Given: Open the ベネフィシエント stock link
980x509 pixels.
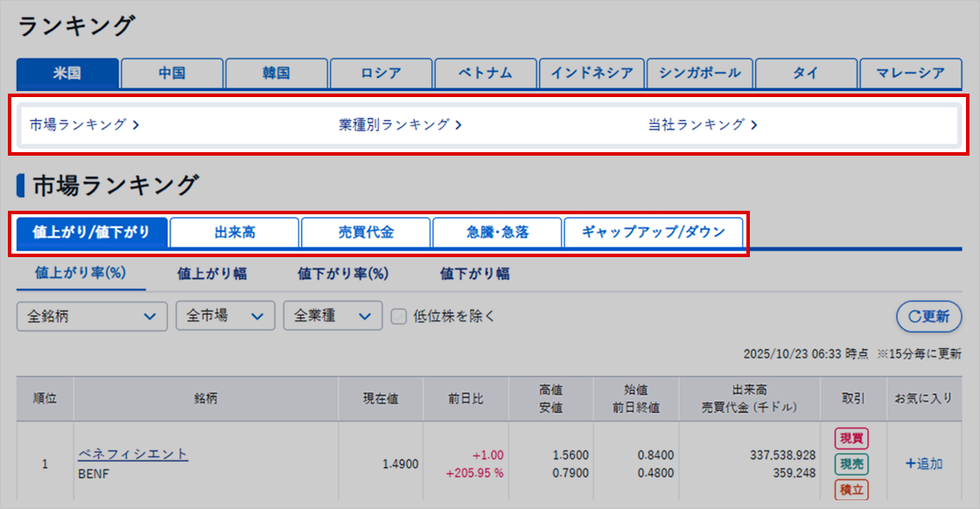Looking at the screenshot, I should (133, 454).
